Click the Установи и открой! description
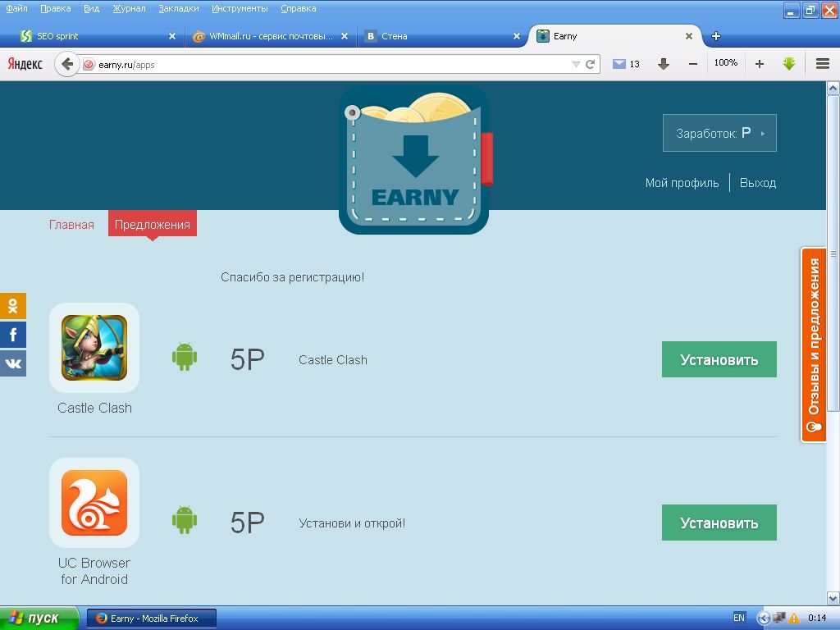This screenshot has height=630, width=840. click(352, 523)
